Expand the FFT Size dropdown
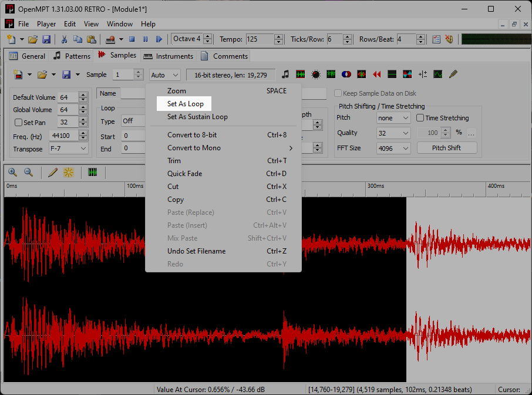Image resolution: width=532 pixels, height=395 pixels. tap(393, 148)
